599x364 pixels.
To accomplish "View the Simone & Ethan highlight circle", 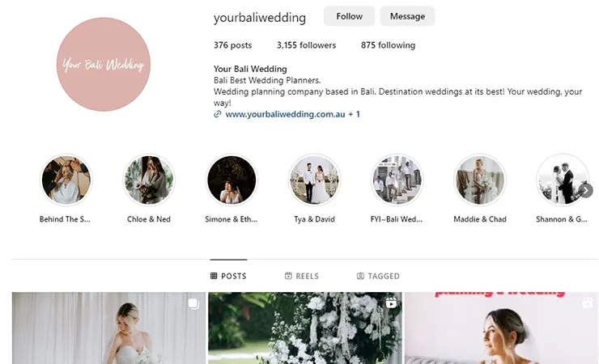I will point(232,180).
